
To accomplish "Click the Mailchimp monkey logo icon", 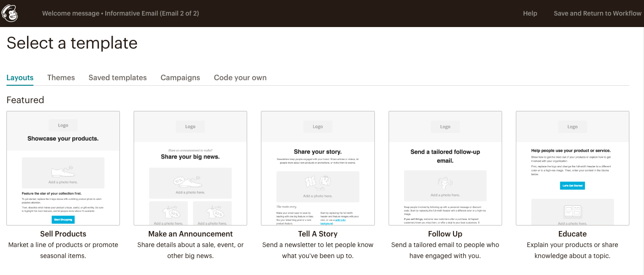I will click(x=10, y=13).
